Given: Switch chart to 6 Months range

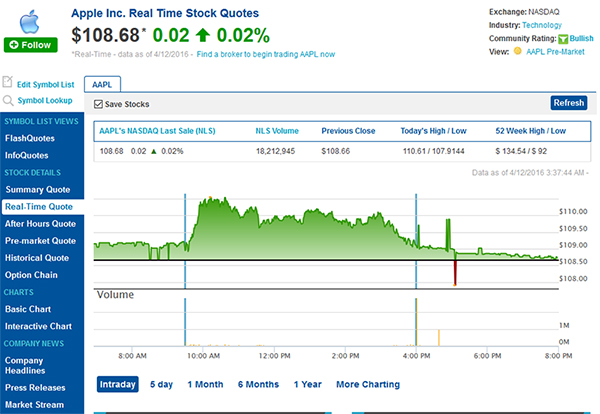Looking at the screenshot, I should click(258, 385).
